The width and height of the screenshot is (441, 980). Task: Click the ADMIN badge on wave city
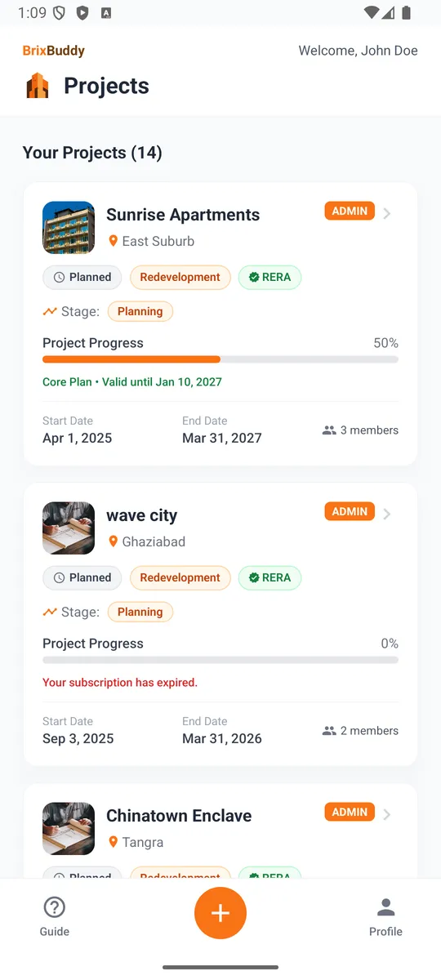tap(350, 511)
